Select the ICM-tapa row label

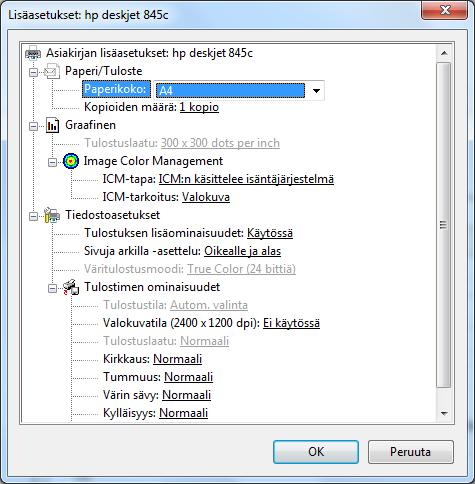tap(129, 179)
